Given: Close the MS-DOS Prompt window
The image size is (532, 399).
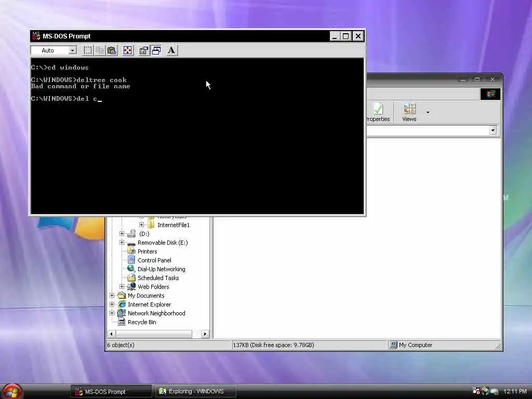Looking at the screenshot, I should (358, 36).
